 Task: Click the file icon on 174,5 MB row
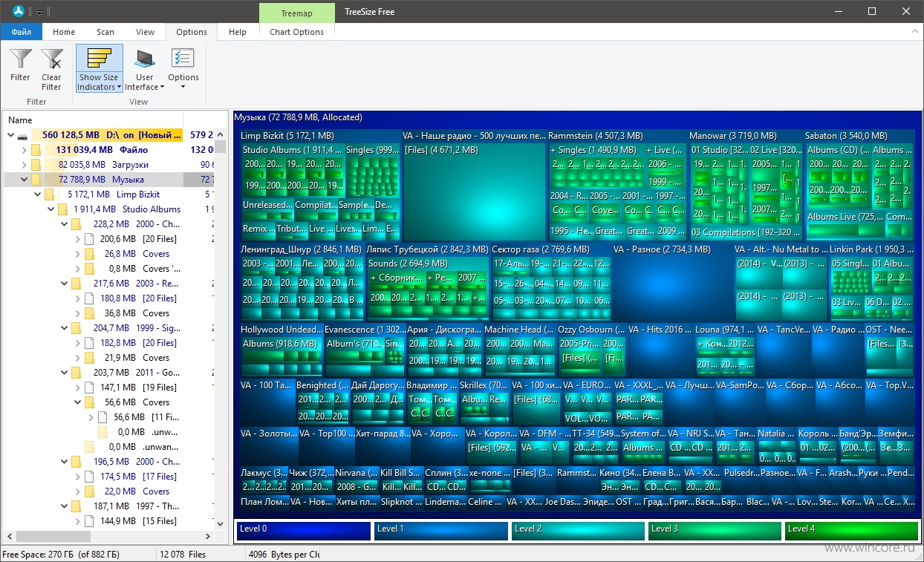click(89, 477)
